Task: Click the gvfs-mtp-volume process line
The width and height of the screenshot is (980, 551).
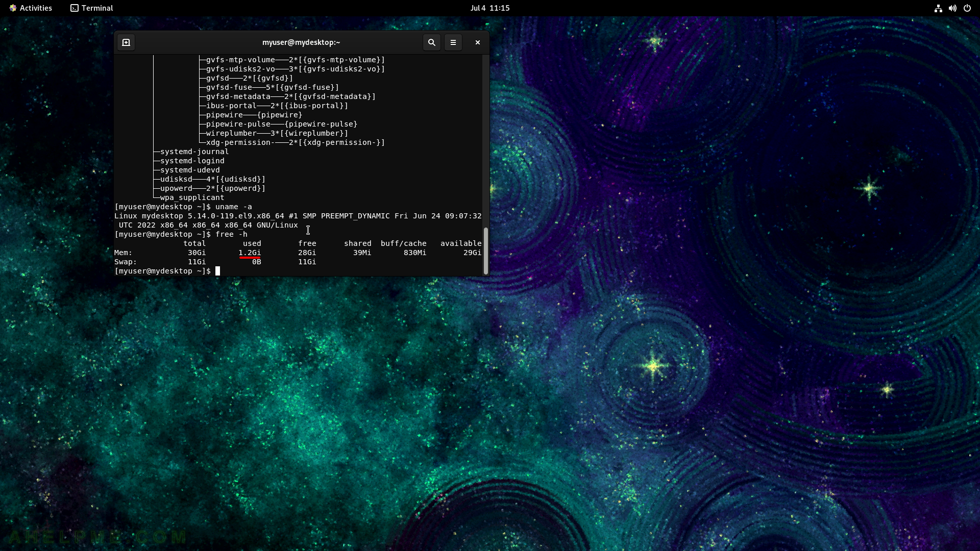Action: [296, 60]
